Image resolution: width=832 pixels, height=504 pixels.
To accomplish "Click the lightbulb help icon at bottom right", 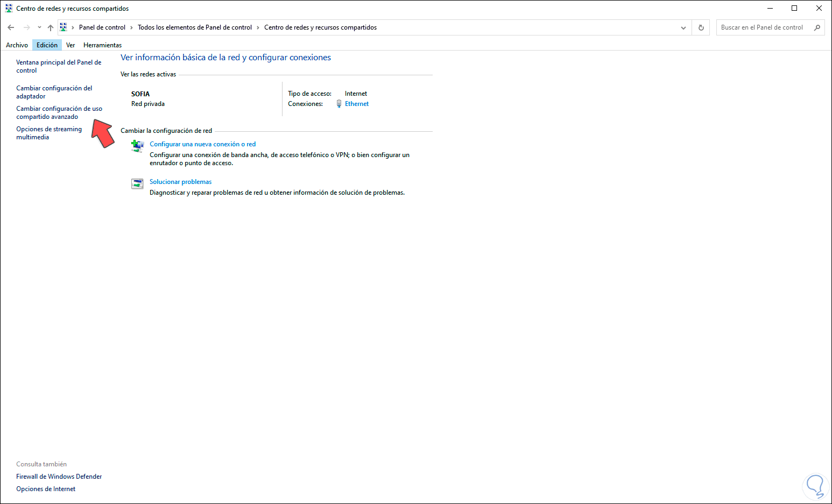I will (815, 486).
